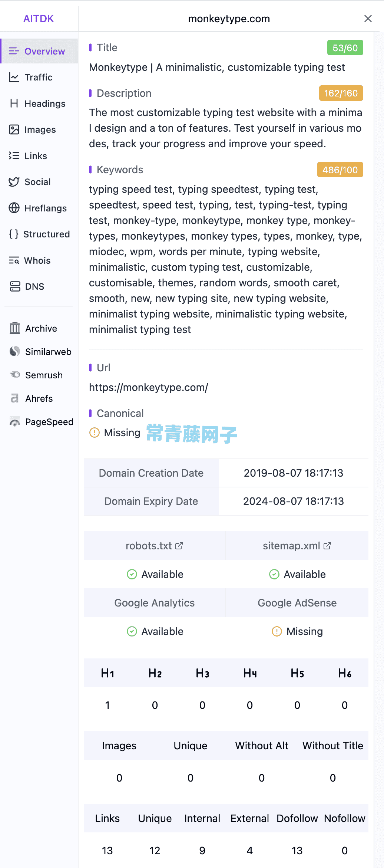Image resolution: width=384 pixels, height=868 pixels.
Task: Click the Hreflangs globe icon
Action: click(14, 208)
